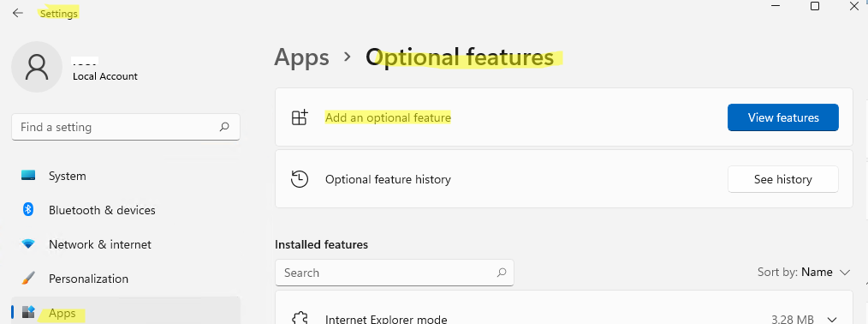Click the user profile avatar icon
Screen dimensions: 868x324
(37, 67)
